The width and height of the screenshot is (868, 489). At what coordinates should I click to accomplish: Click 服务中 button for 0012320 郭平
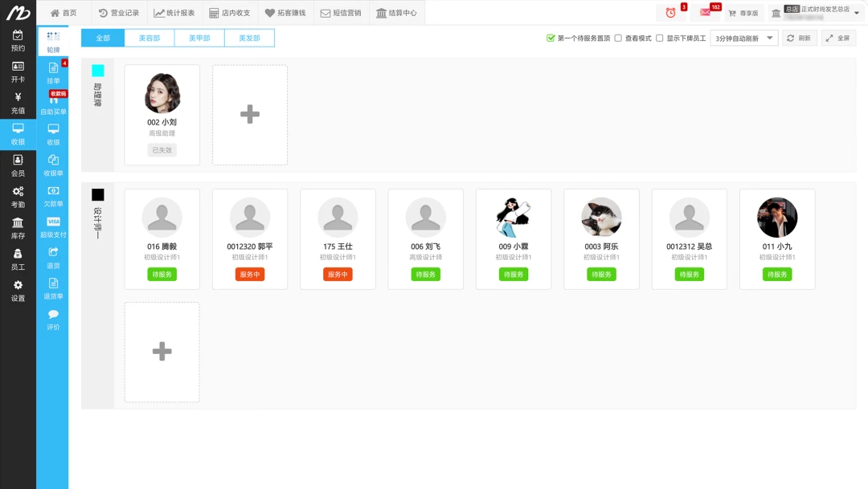[x=250, y=275]
